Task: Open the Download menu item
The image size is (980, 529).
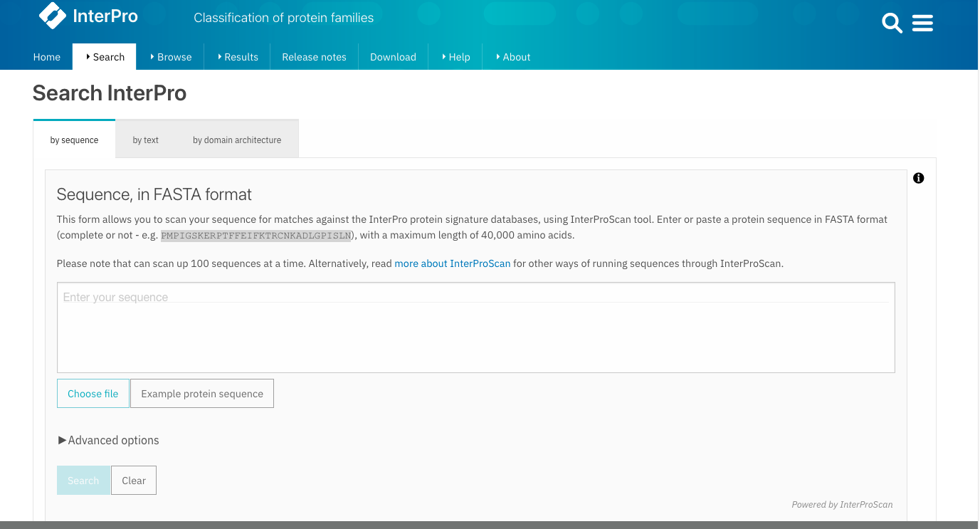Action: click(x=393, y=57)
